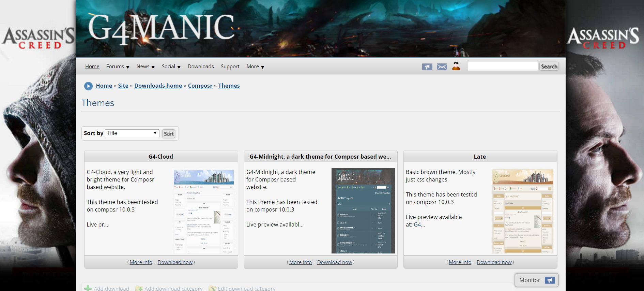Viewport: 644px width, 291px height.
Task: Click the green Add download icon
Action: point(88,288)
